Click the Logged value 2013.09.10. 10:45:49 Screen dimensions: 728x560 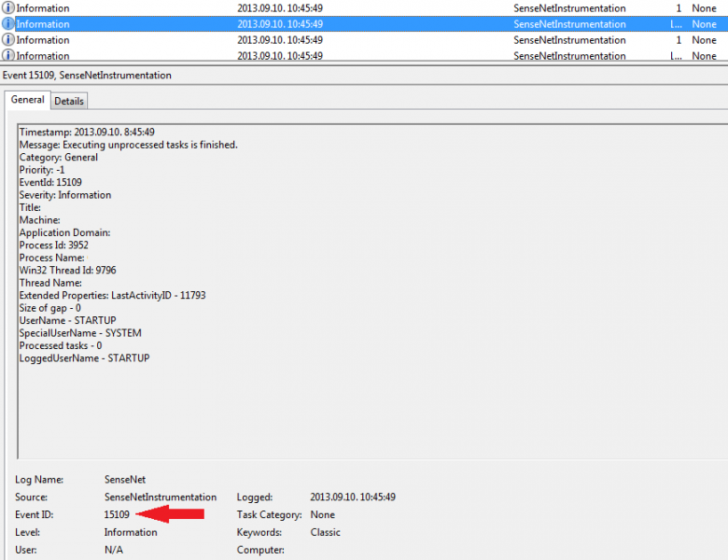(353, 497)
